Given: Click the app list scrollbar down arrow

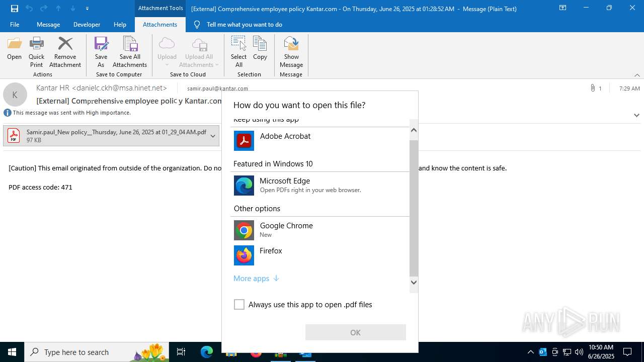Looking at the screenshot, I should (414, 282).
